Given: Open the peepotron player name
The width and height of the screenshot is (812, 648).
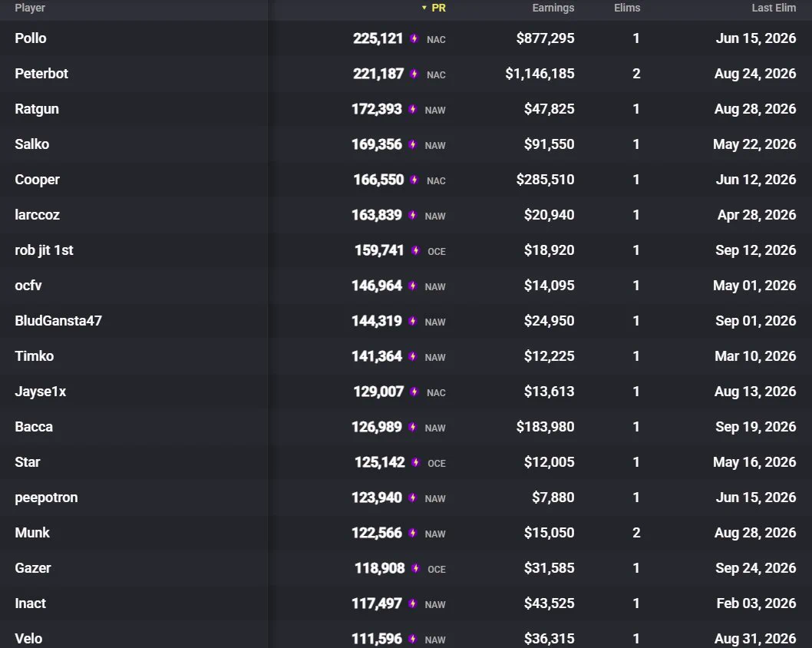Looking at the screenshot, I should tap(47, 498).
